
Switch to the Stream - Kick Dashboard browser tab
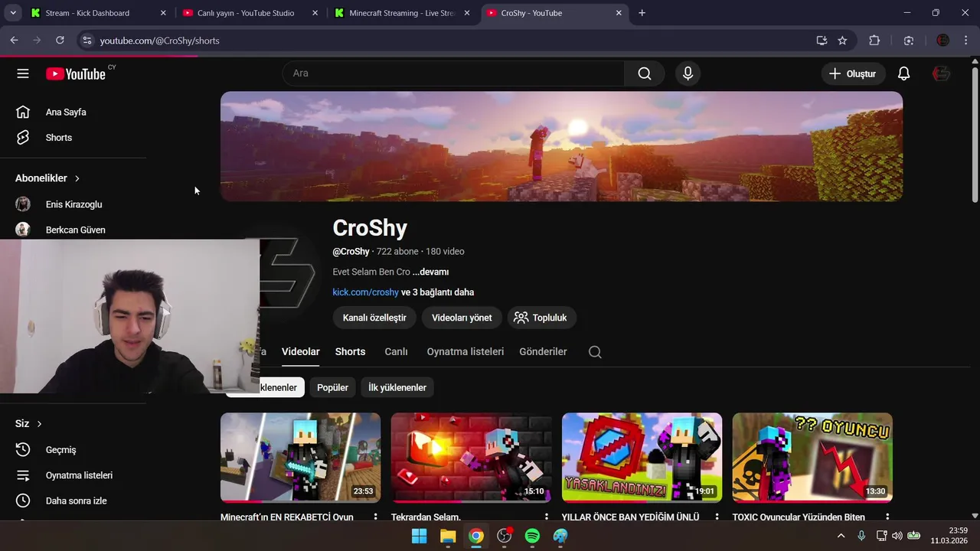coord(98,13)
